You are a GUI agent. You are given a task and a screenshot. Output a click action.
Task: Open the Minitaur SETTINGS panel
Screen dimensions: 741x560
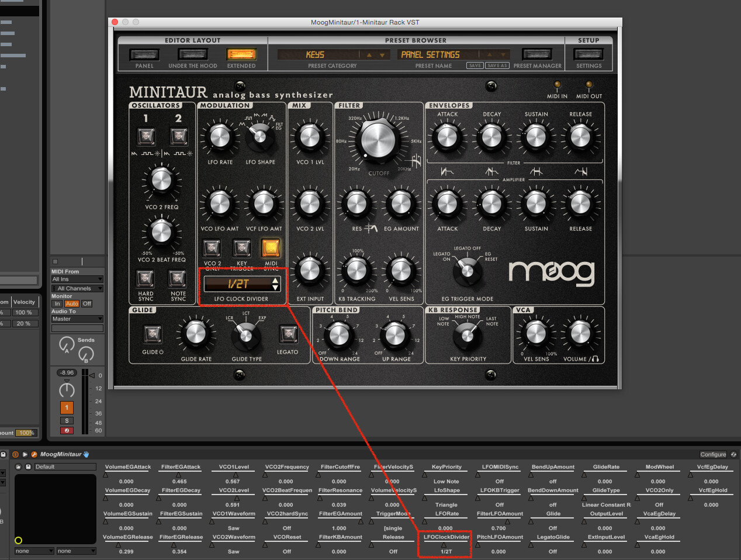(588, 54)
